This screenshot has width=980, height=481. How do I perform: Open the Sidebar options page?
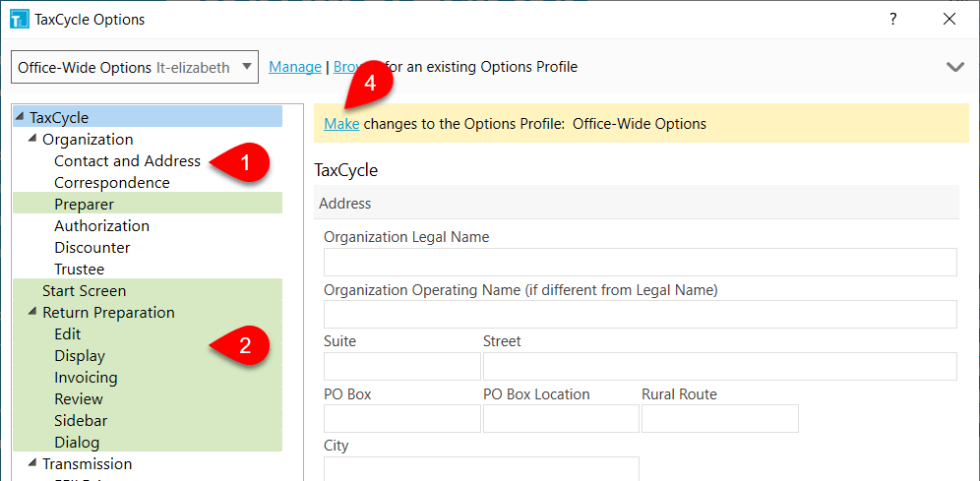coord(81,421)
